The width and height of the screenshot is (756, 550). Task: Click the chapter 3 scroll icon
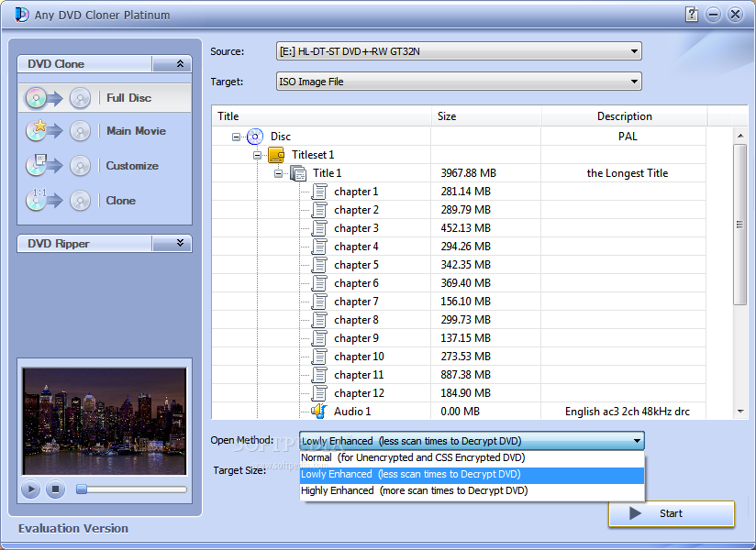tap(318, 228)
